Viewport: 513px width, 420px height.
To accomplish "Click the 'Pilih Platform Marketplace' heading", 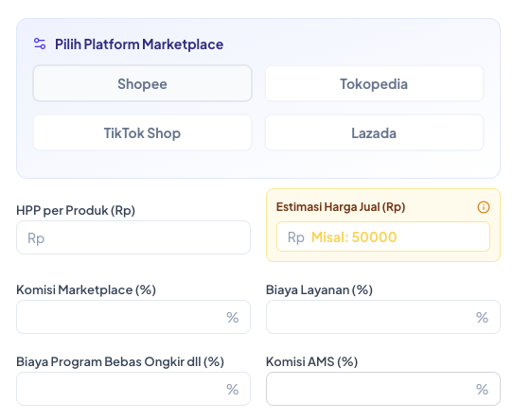I will [139, 44].
